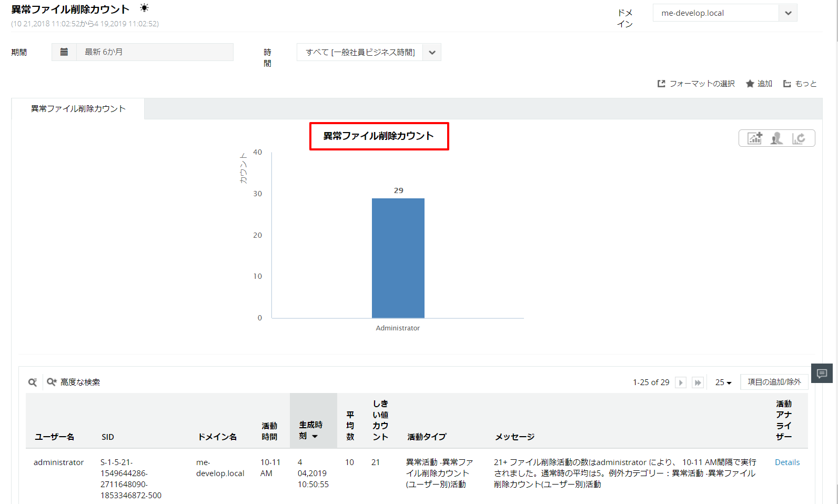This screenshot has height=504, width=838.
Task: Select the 異常ファイル削除カウント tab
Action: click(78, 109)
